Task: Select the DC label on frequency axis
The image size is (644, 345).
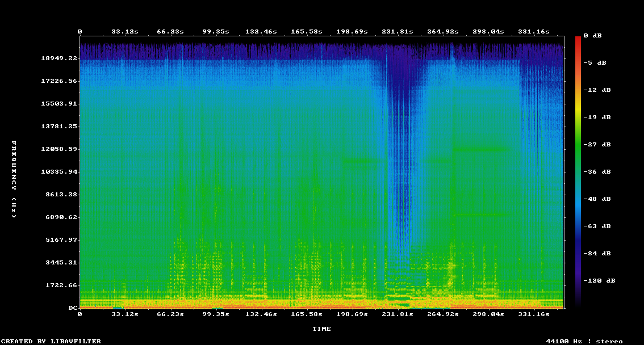Action: pyautogui.click(x=73, y=308)
